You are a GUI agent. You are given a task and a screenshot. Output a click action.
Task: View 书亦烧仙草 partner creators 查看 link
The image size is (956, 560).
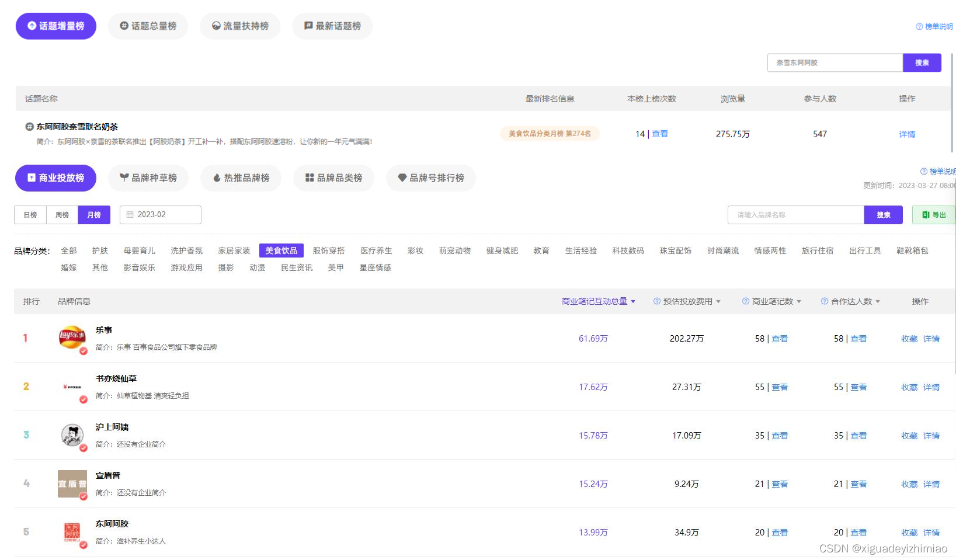pos(858,387)
